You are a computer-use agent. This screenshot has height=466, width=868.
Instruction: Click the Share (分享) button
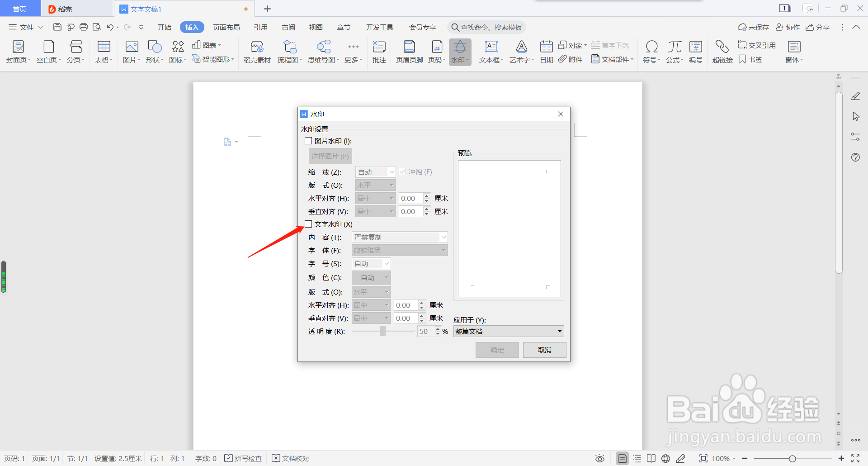click(818, 27)
